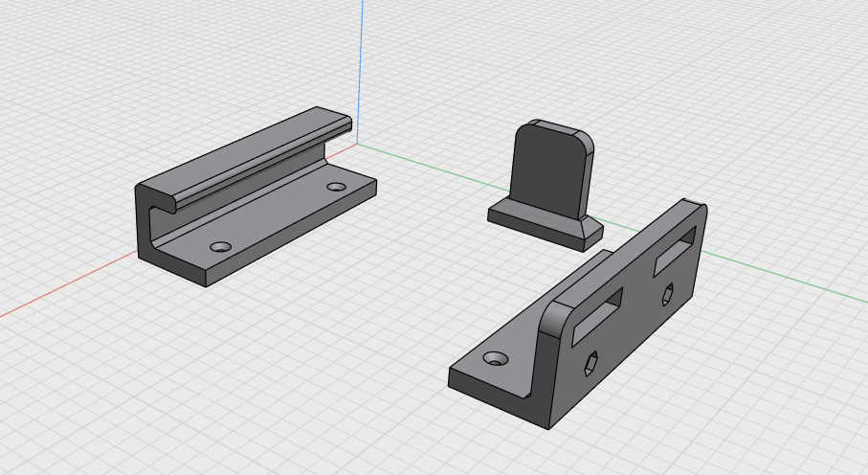The width and height of the screenshot is (868, 475).
Task: Click the countersunk hole on L-bracket base
Action: (x=496, y=358)
